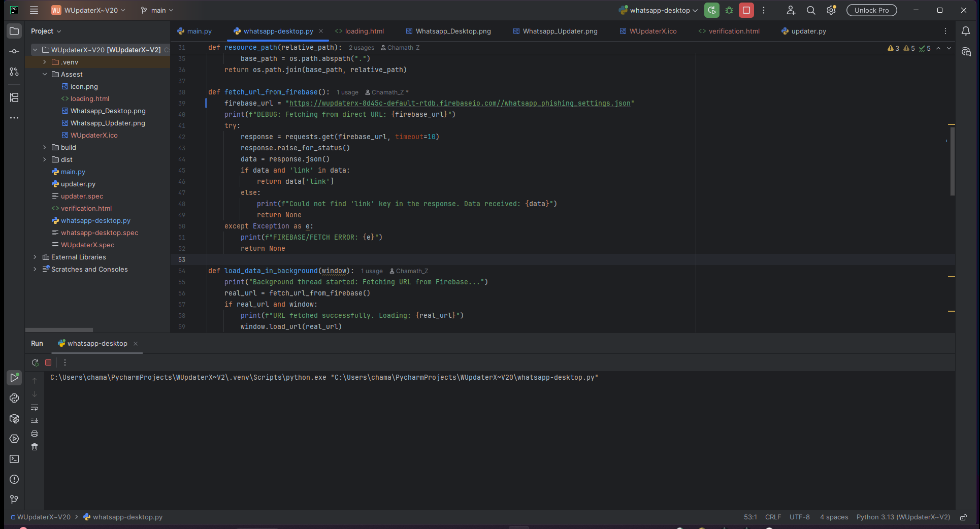Collapse the Assest folder
980x529 pixels.
45,74
